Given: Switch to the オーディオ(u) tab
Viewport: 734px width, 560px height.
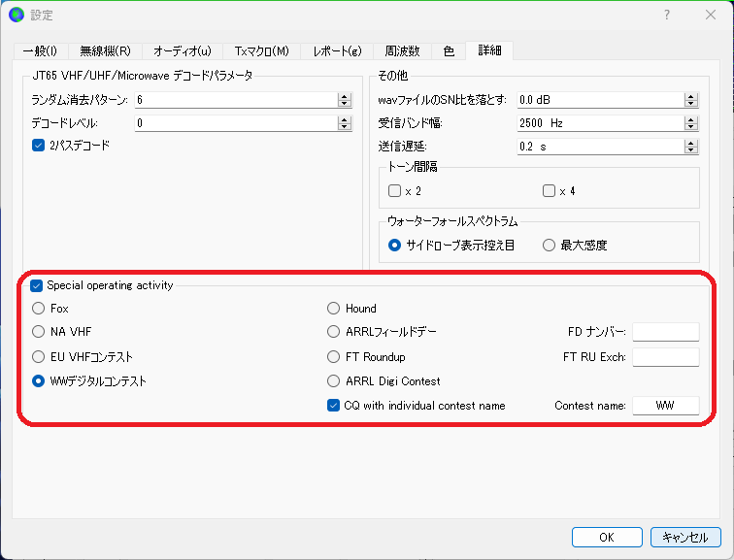Looking at the screenshot, I should (183, 51).
